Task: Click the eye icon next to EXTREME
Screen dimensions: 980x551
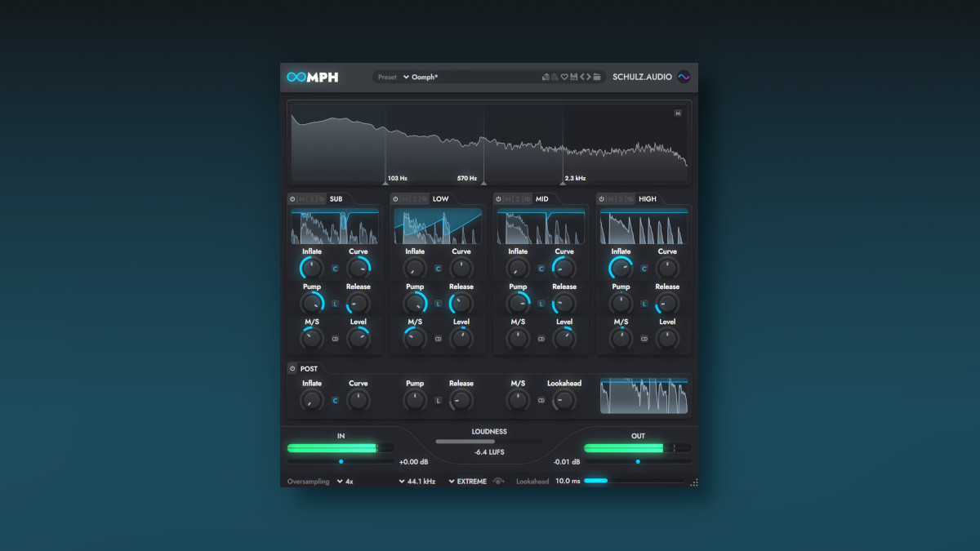Action: [x=498, y=482]
